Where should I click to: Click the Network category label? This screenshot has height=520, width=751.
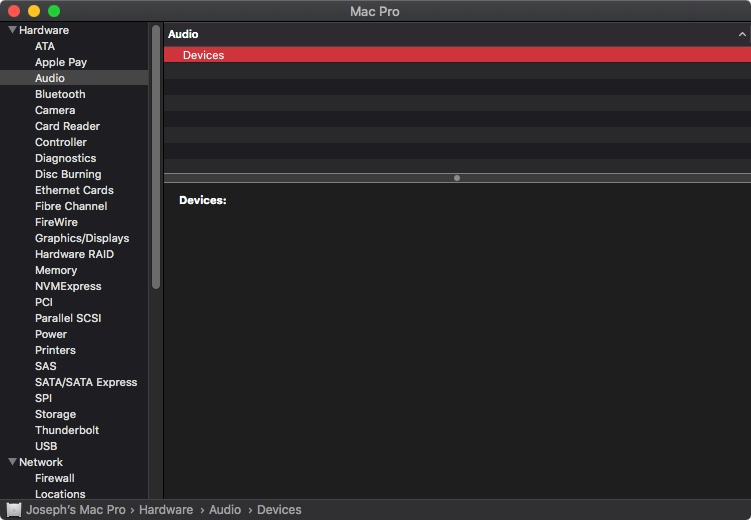point(41,462)
